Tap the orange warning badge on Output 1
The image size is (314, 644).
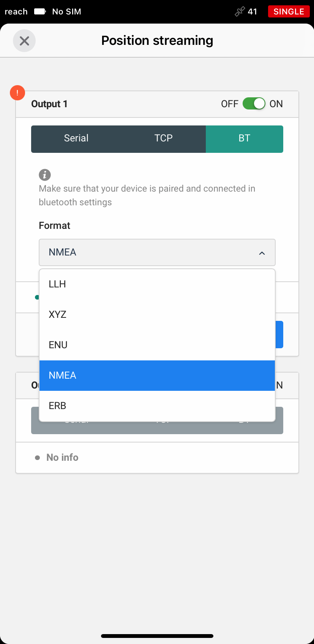(17, 93)
